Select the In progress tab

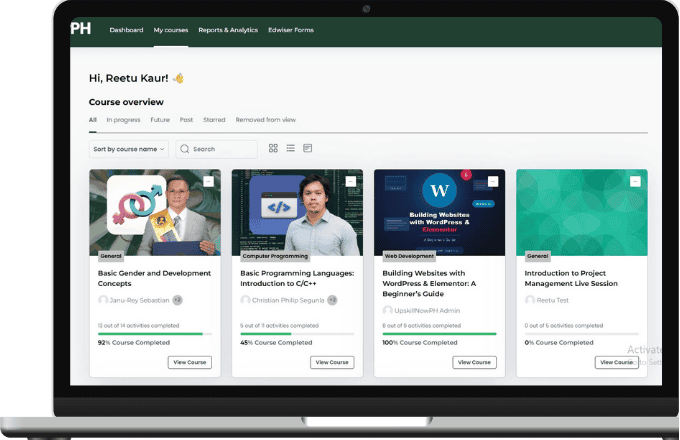[x=123, y=120]
